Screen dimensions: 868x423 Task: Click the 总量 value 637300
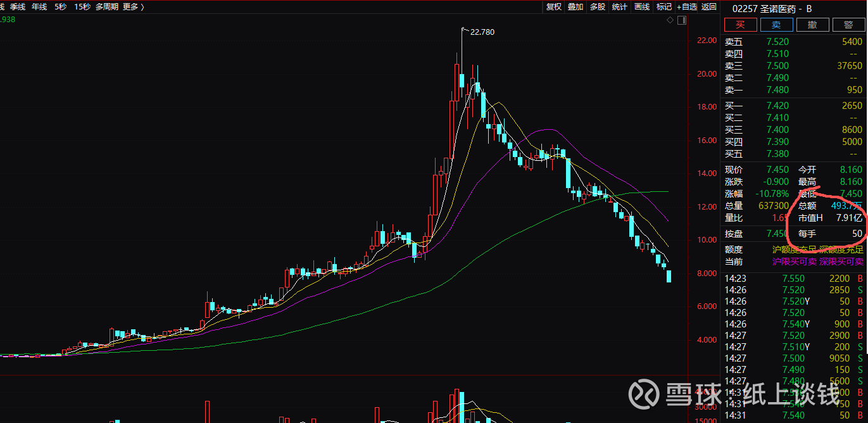tap(774, 206)
